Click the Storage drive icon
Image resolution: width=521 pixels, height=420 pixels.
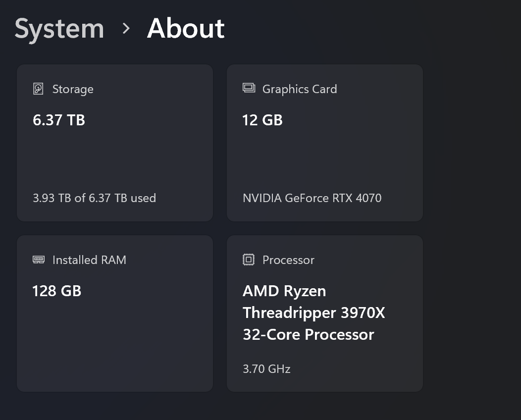coord(38,89)
